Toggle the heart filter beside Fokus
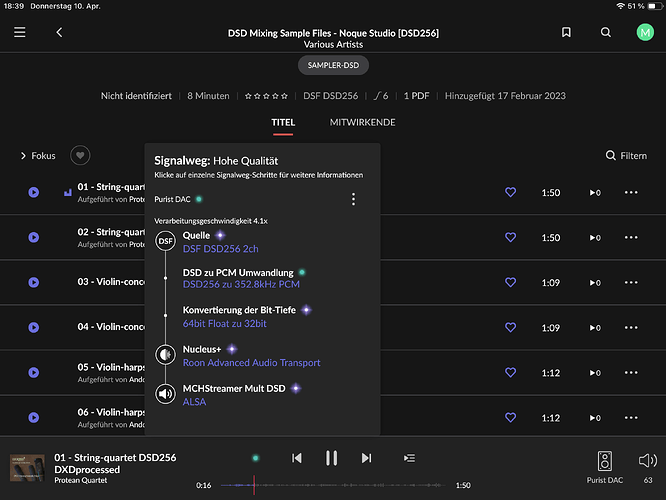This screenshot has height=500, width=666. click(x=80, y=155)
